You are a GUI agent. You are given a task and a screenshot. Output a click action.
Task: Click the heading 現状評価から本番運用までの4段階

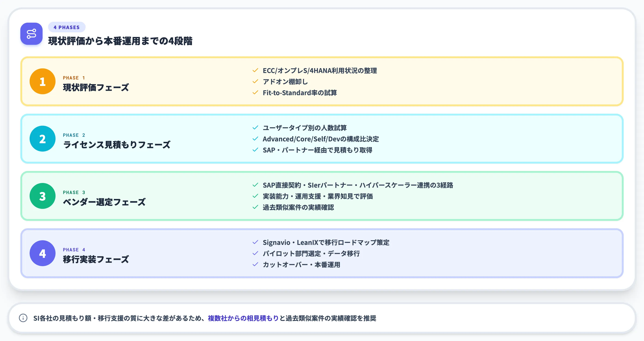point(120,41)
